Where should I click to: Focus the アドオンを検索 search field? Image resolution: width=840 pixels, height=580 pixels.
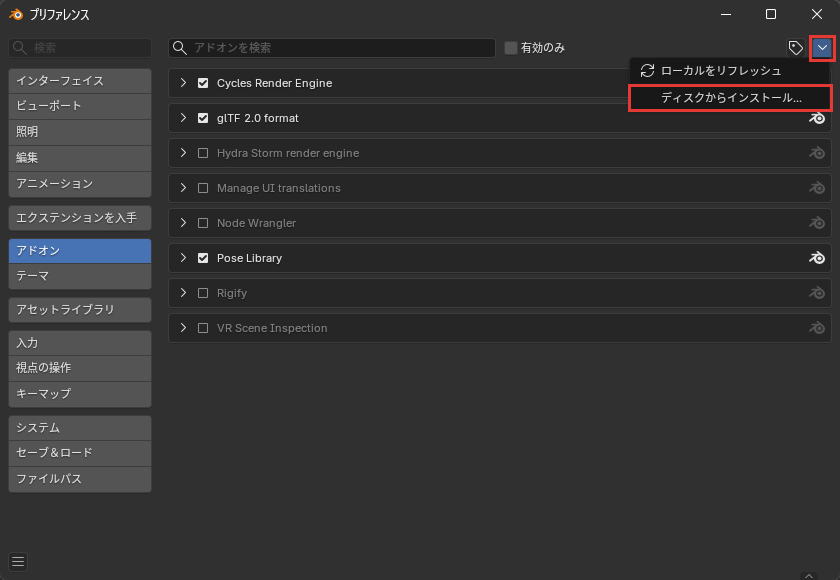[x=332, y=48]
